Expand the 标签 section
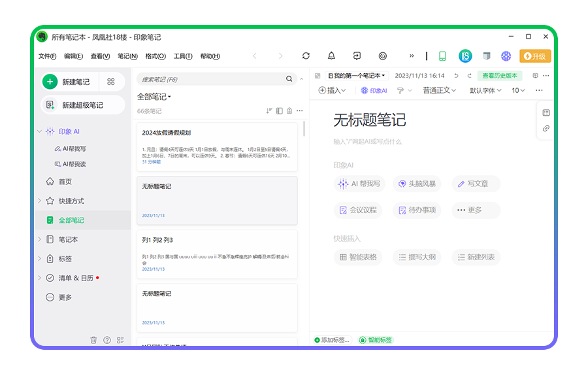 [x=39, y=258]
